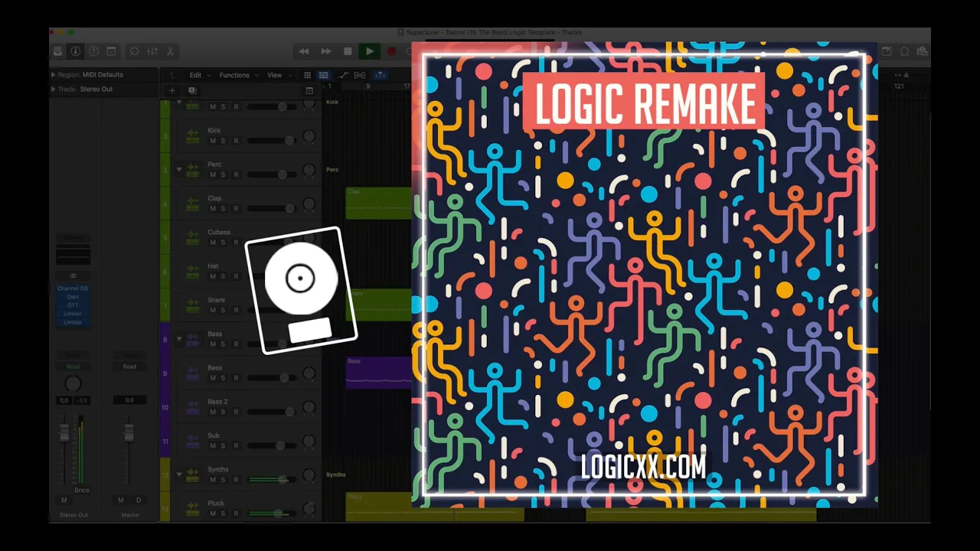Click the highlighted list view icon
Viewport: 980px width, 551px height.
324,75
